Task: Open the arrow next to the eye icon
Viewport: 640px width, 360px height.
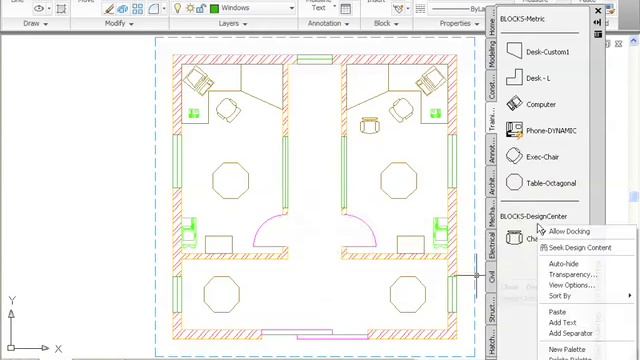Action: click(49, 9)
